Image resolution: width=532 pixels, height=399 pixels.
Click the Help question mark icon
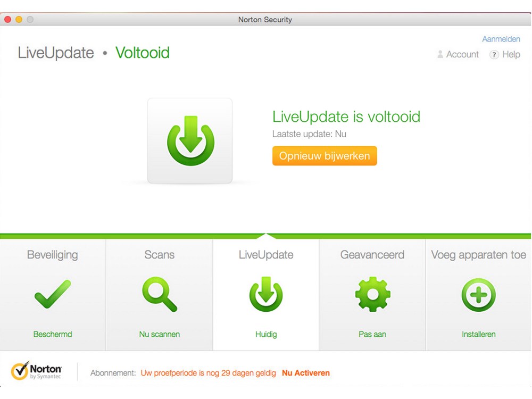click(494, 55)
